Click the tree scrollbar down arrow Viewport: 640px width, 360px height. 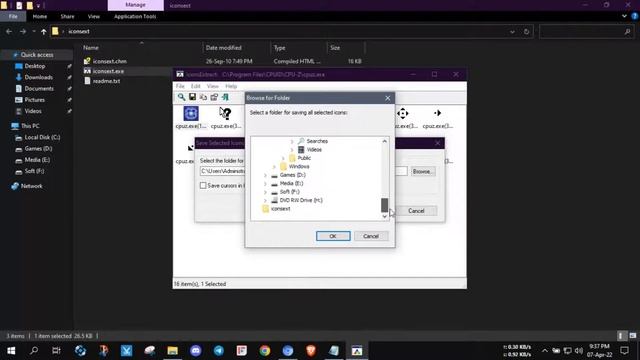384,216
